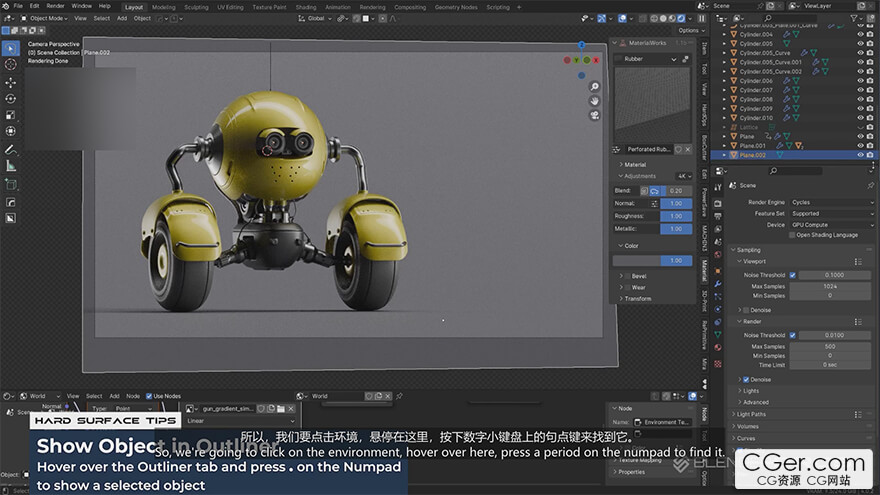880x495 pixels.
Task: Toggle camera view with the camera gizmo icon
Action: [594, 114]
